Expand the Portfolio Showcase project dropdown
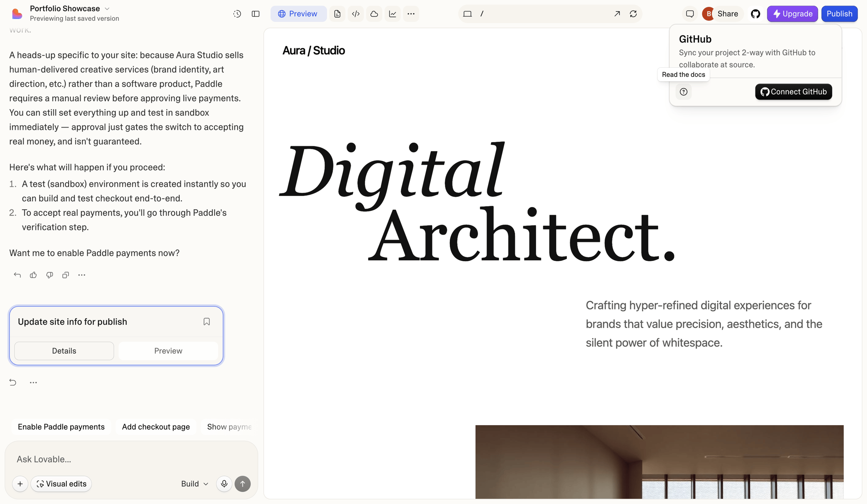Screen dimensions: 867x504 [x=107, y=9]
